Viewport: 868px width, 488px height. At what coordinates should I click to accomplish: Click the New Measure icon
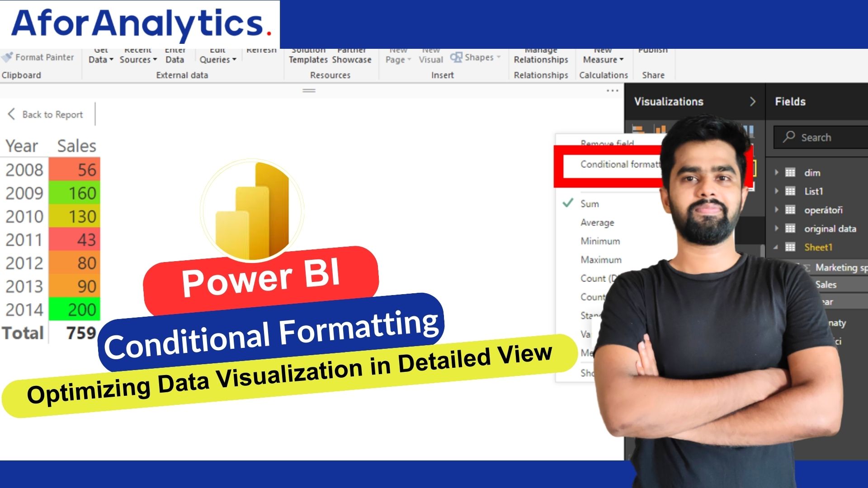point(602,56)
